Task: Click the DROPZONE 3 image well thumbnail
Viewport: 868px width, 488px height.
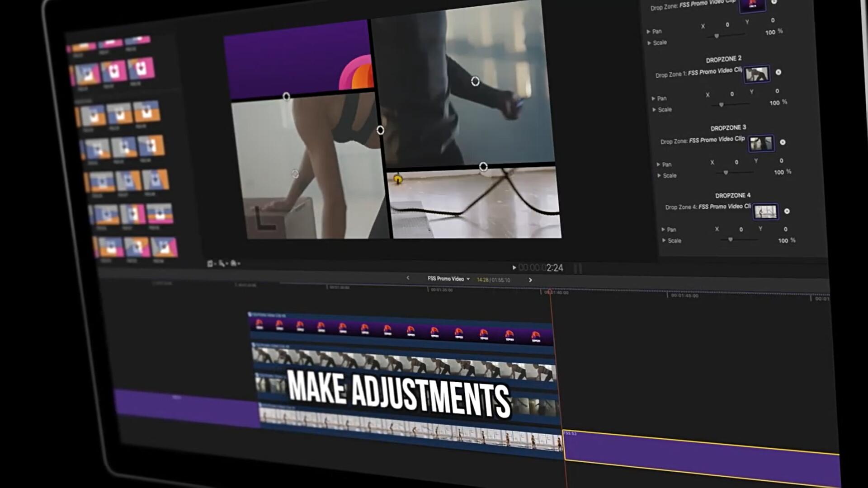Action: point(761,144)
